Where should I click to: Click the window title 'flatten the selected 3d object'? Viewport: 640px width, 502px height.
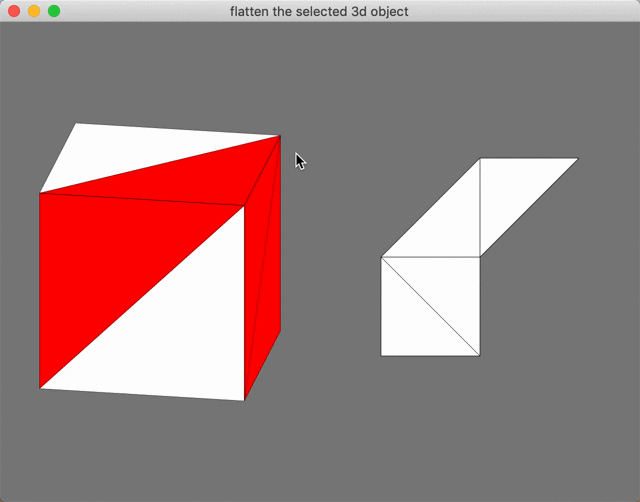pos(319,11)
